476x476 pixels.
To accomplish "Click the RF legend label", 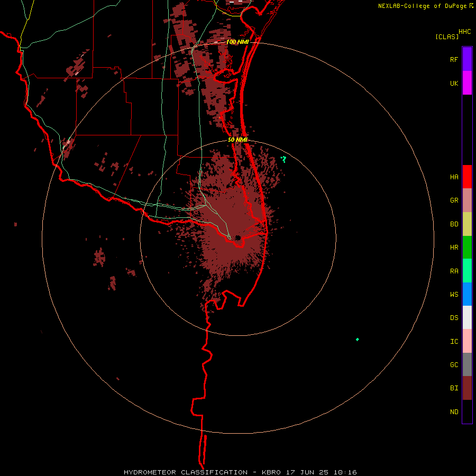I will coord(454,59).
